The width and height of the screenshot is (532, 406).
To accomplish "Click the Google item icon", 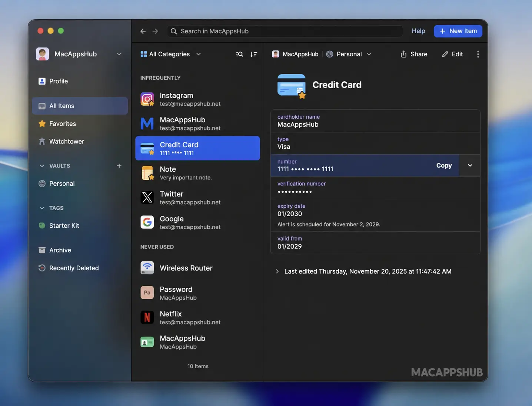I will (x=147, y=222).
